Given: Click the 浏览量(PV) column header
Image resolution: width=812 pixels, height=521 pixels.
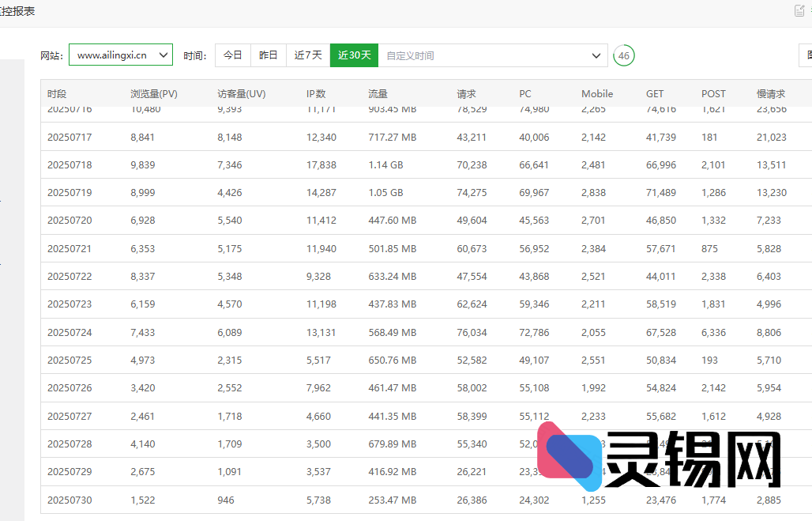Looking at the screenshot, I should 154,93.
